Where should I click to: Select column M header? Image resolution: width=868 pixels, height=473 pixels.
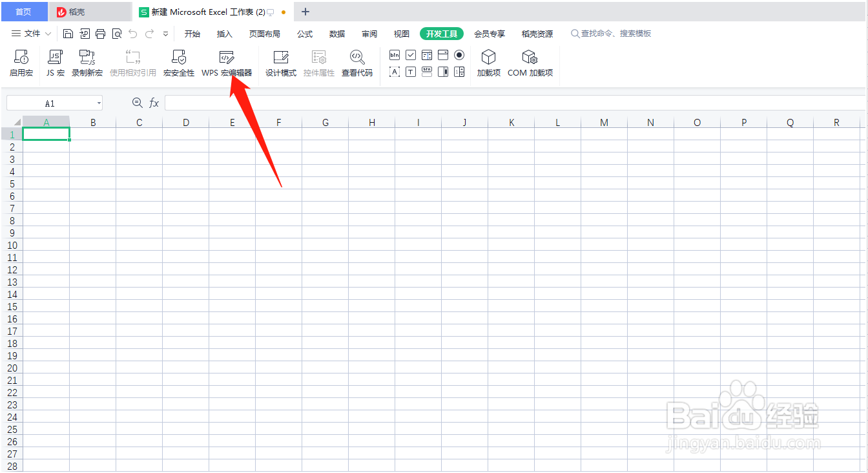(x=604, y=122)
